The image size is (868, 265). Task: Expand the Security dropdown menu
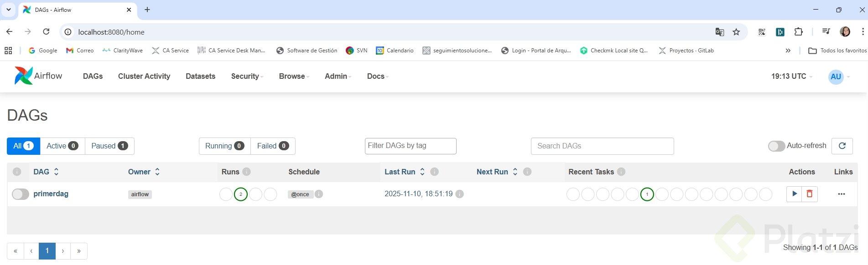point(247,76)
